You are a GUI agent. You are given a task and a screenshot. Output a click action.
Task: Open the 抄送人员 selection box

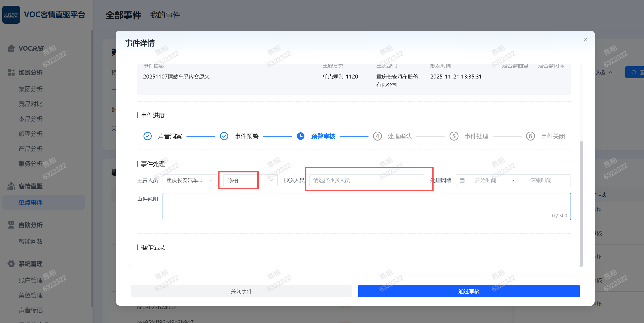pyautogui.click(x=366, y=180)
